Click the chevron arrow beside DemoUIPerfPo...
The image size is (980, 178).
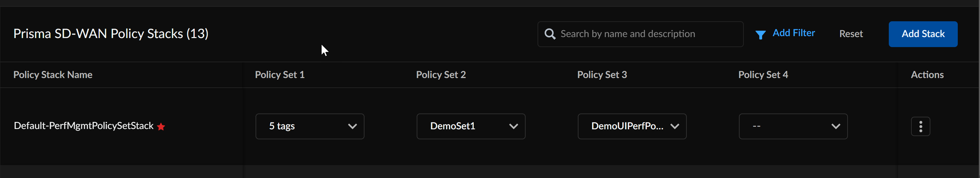674,126
